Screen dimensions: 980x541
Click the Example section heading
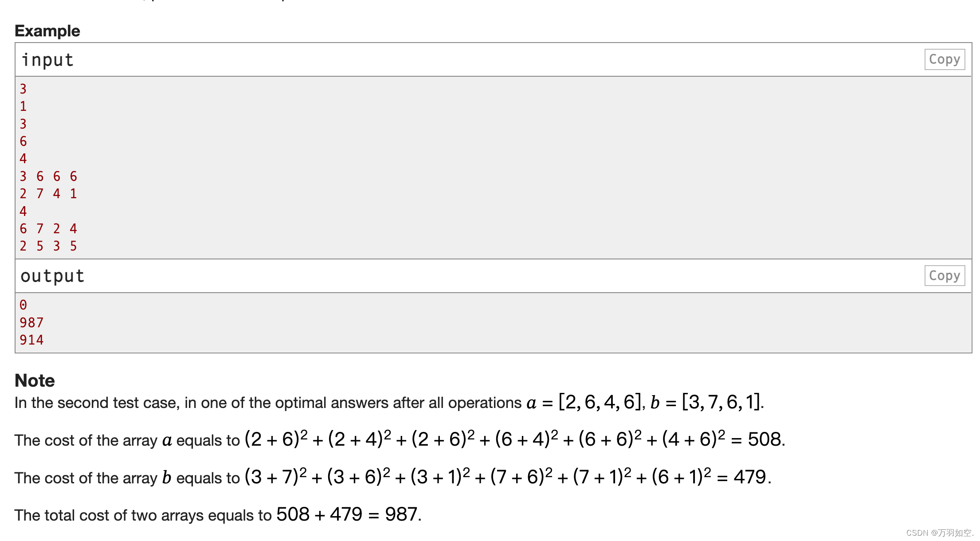47,31
